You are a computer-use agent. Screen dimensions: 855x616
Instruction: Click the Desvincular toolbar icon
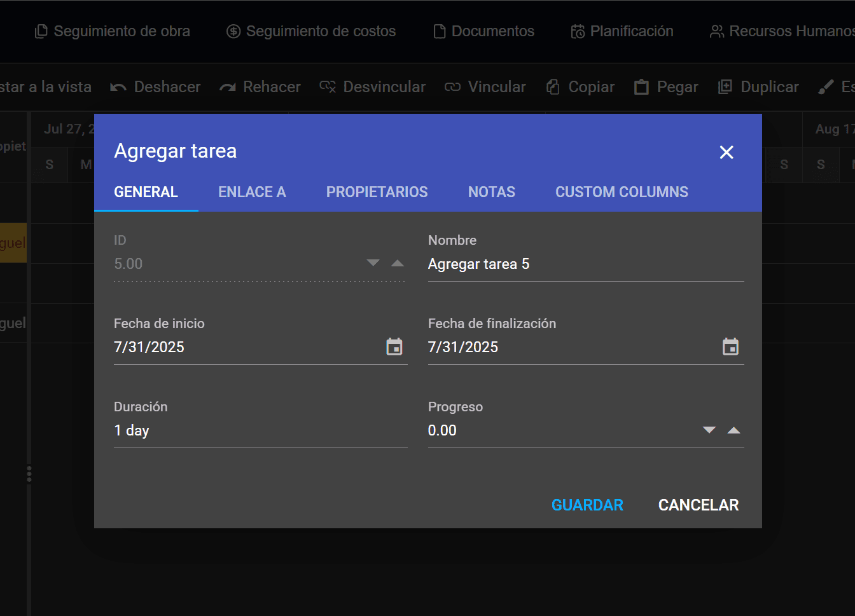pyautogui.click(x=328, y=87)
